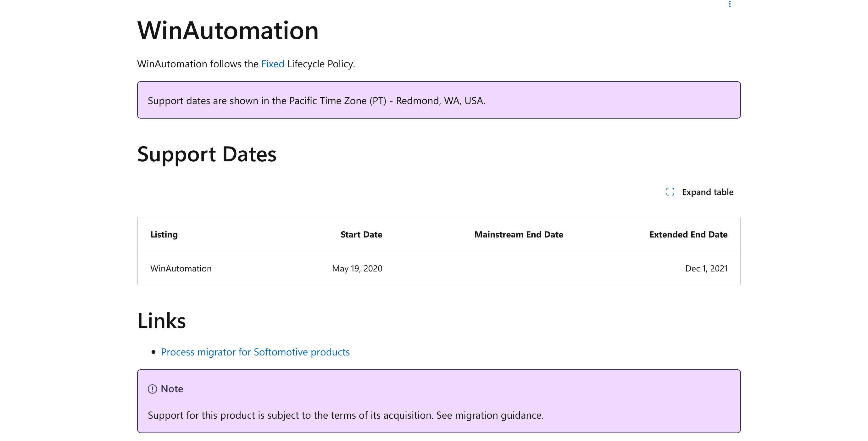868x441 pixels.
Task: Select the May 19, 2020 start date cell
Action: (357, 268)
